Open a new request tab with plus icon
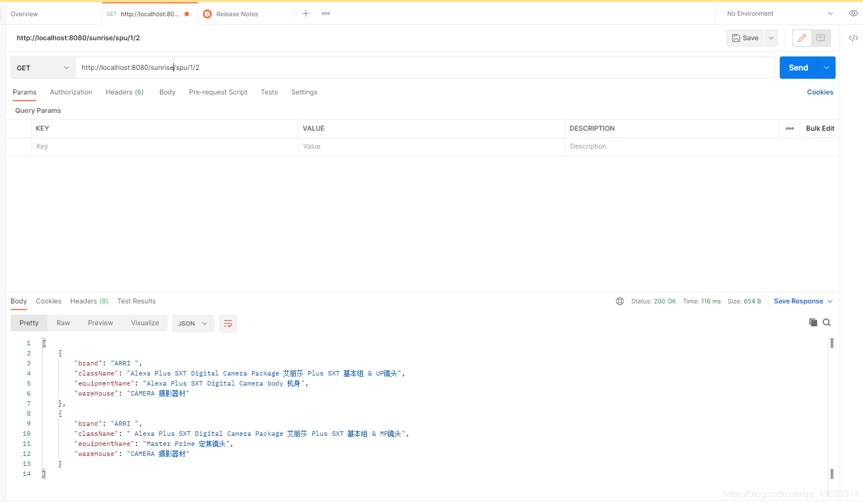This screenshot has width=863, height=504. pos(306,13)
